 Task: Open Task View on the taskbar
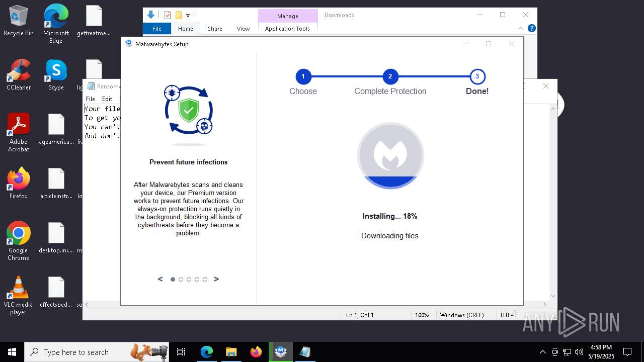pyautogui.click(x=181, y=352)
